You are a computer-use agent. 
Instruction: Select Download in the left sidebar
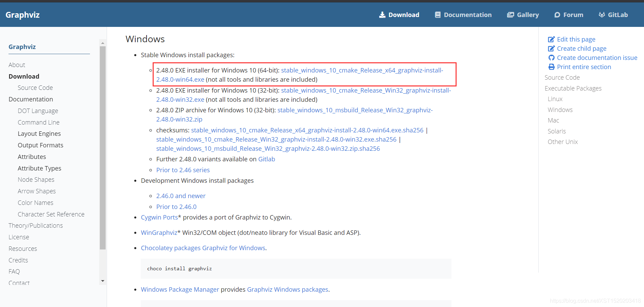click(24, 76)
